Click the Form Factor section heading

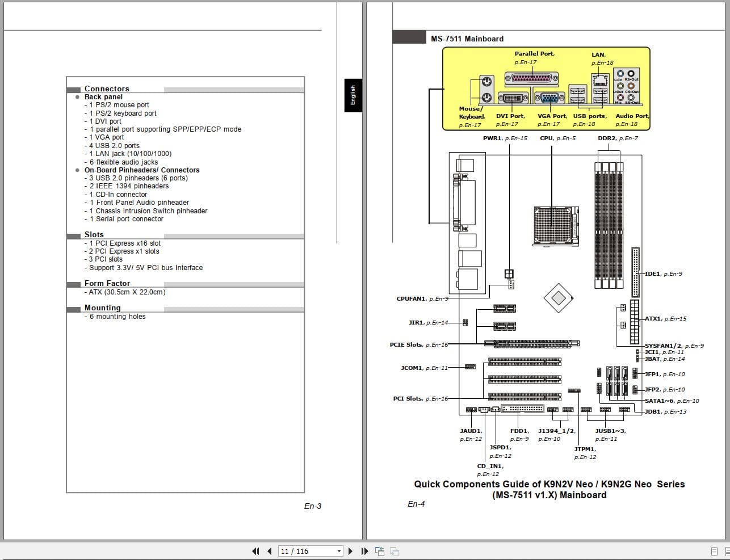(107, 283)
